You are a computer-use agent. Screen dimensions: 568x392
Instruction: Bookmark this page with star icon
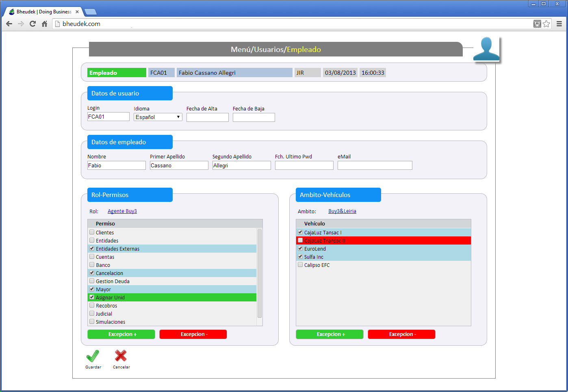pos(546,24)
